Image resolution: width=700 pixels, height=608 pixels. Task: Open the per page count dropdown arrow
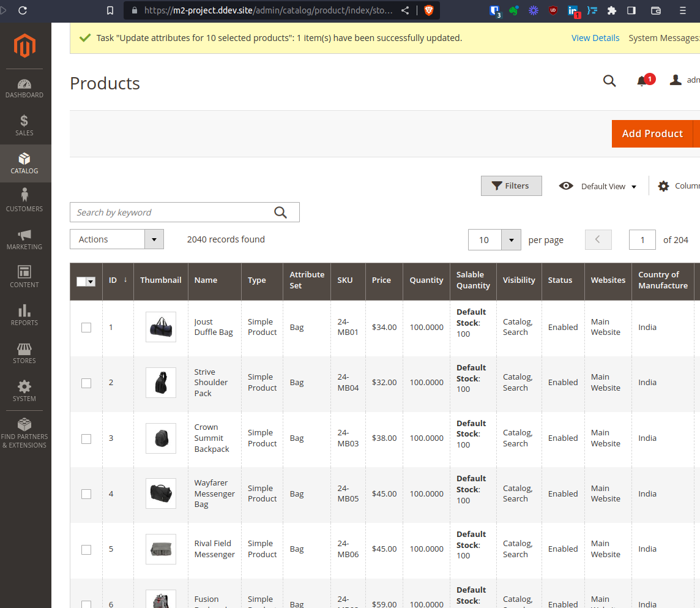(511, 240)
